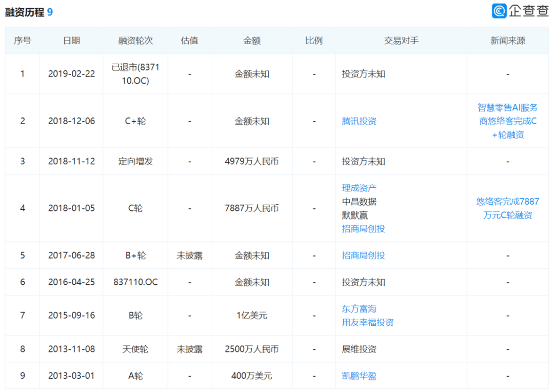Click the A轮 round cell
Screen dimensions: 554x392
click(x=135, y=376)
